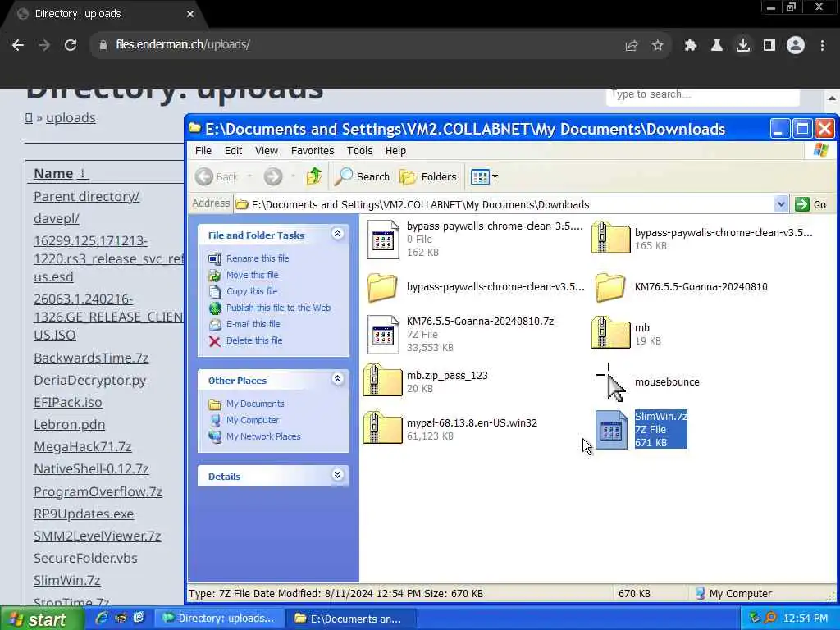Switch to Directory: uploads taskbar button
Image resolution: width=840 pixels, height=630 pixels.
(x=220, y=619)
